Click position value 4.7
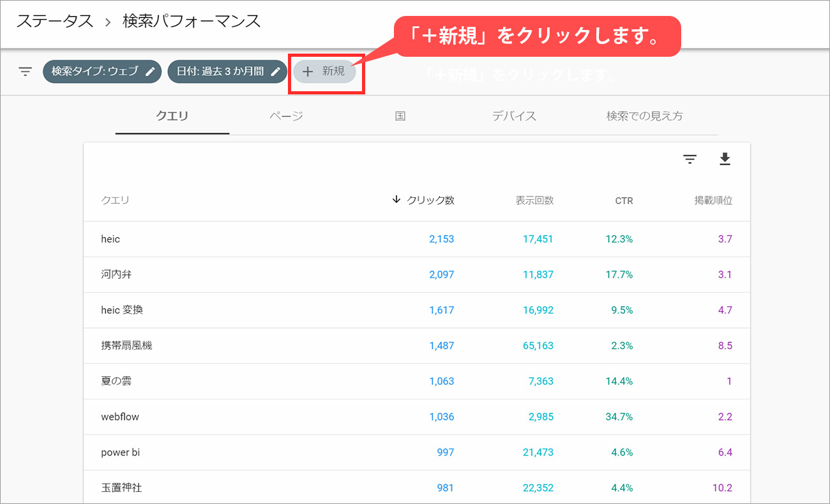The image size is (830, 504). click(x=725, y=311)
